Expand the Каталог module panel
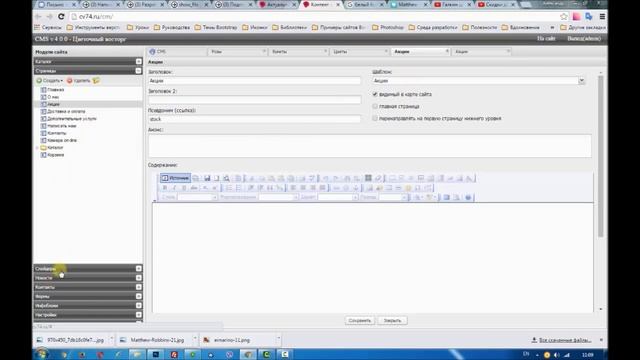This screenshot has height=360, width=640. (139, 61)
